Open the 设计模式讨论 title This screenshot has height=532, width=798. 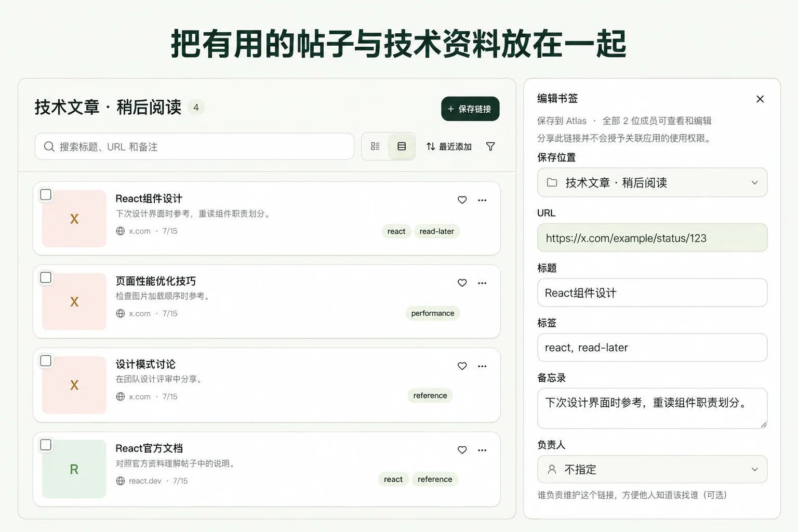(x=145, y=364)
